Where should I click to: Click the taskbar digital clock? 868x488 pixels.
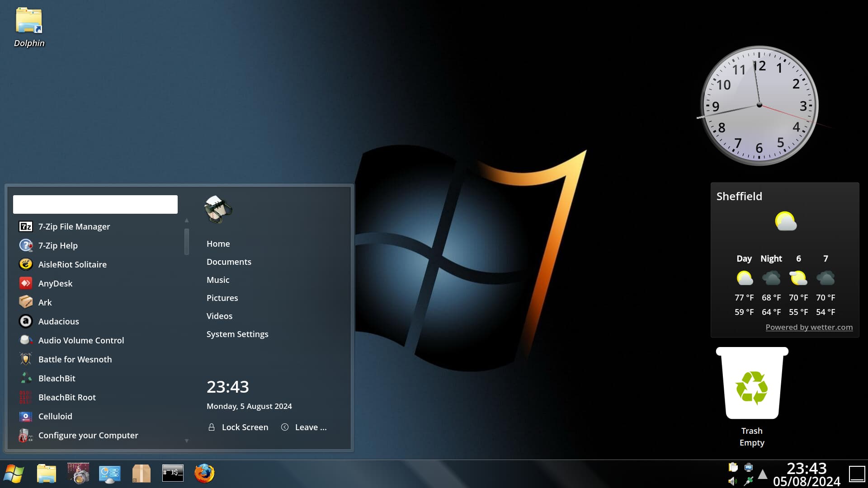pos(807,474)
